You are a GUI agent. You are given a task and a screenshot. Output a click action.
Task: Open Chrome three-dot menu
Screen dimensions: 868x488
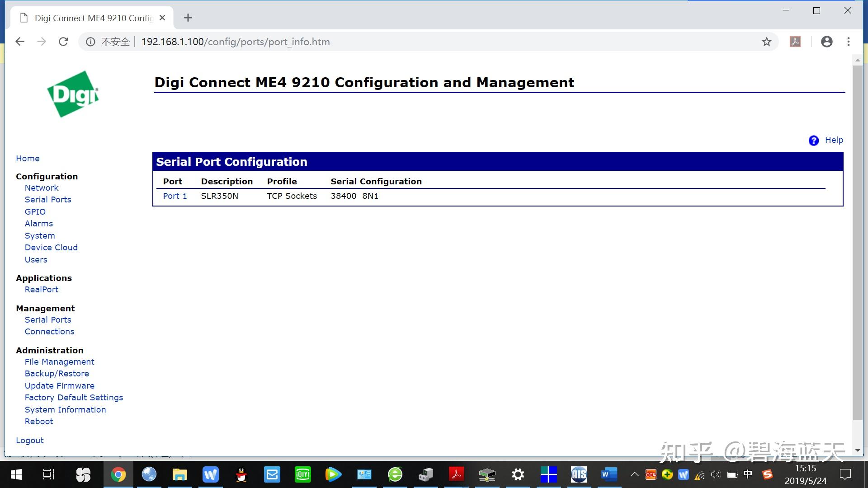849,42
